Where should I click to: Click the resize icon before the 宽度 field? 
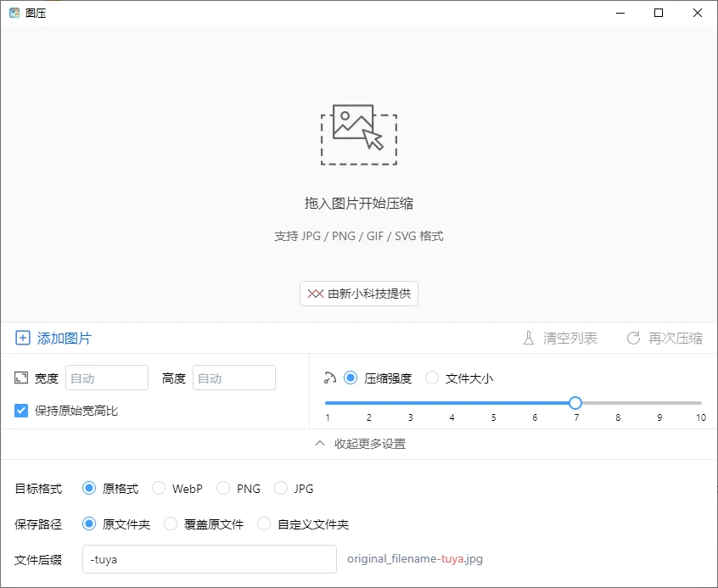click(x=23, y=377)
